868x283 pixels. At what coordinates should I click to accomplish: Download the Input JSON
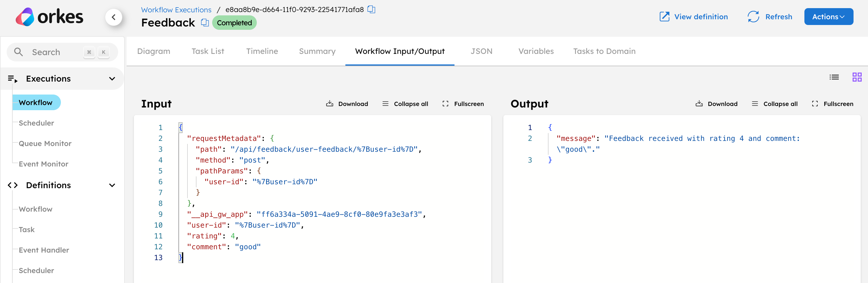[347, 104]
